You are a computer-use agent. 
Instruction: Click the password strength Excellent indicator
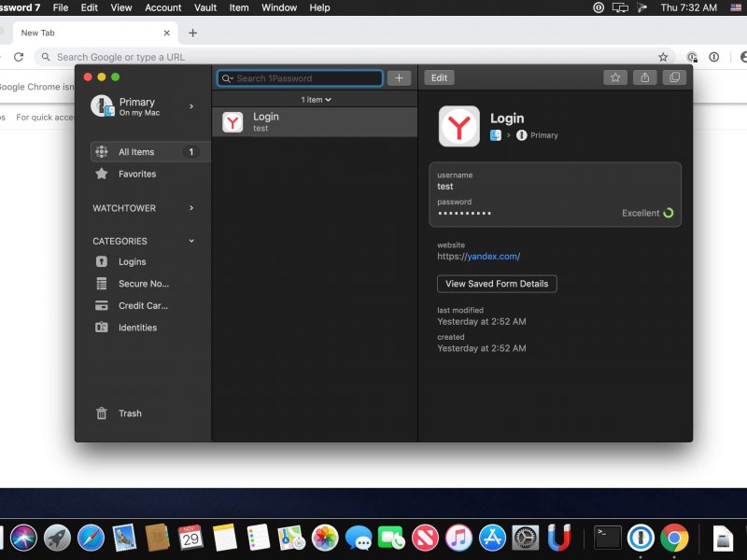(647, 213)
